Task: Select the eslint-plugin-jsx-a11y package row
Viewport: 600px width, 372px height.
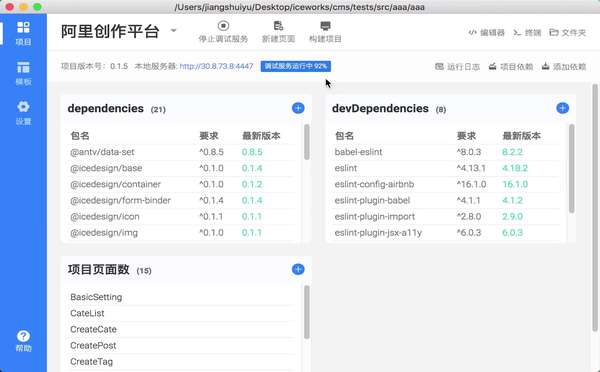Action: point(447,232)
